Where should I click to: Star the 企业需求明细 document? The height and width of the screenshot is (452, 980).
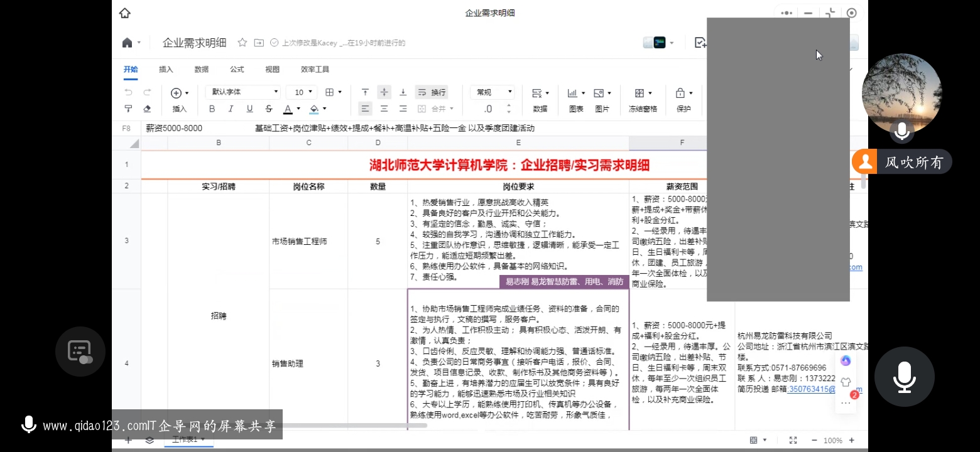[x=242, y=43]
